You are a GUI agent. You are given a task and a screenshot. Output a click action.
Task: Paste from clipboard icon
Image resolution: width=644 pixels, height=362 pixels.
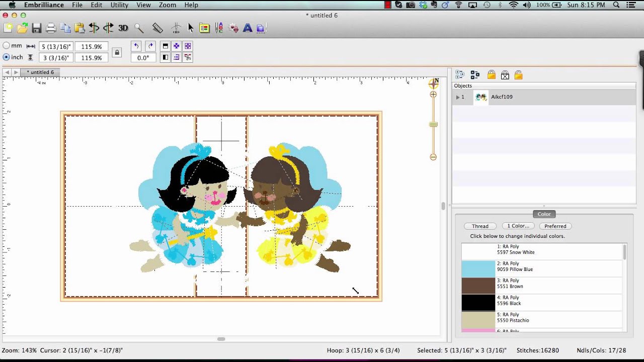pos(79,28)
